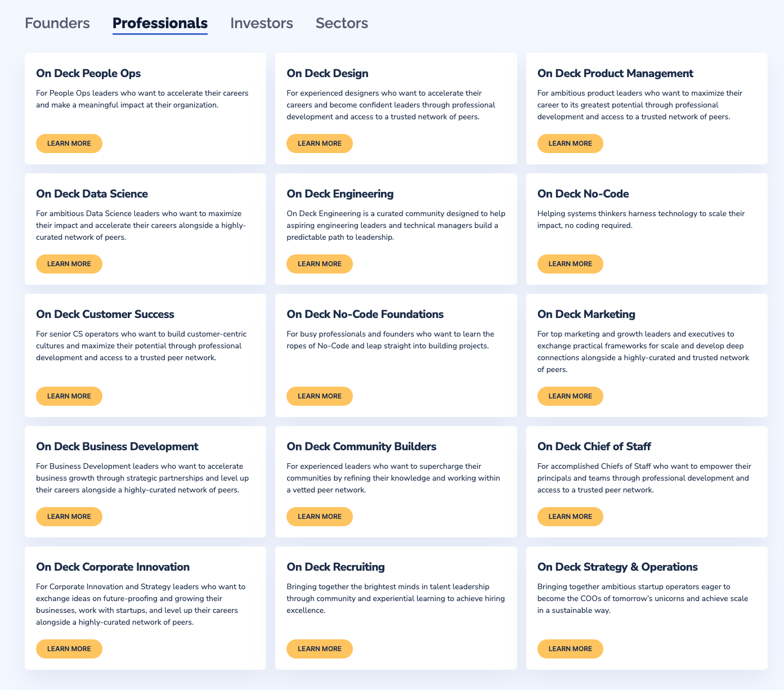Open Learn More for On Deck Customer Success
This screenshot has width=784, height=690.
coord(69,396)
